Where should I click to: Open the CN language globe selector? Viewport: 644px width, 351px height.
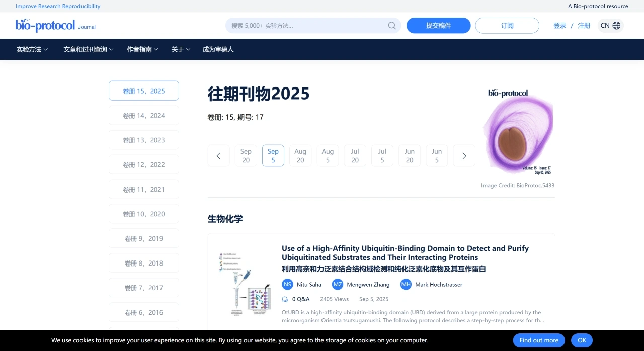click(x=610, y=25)
